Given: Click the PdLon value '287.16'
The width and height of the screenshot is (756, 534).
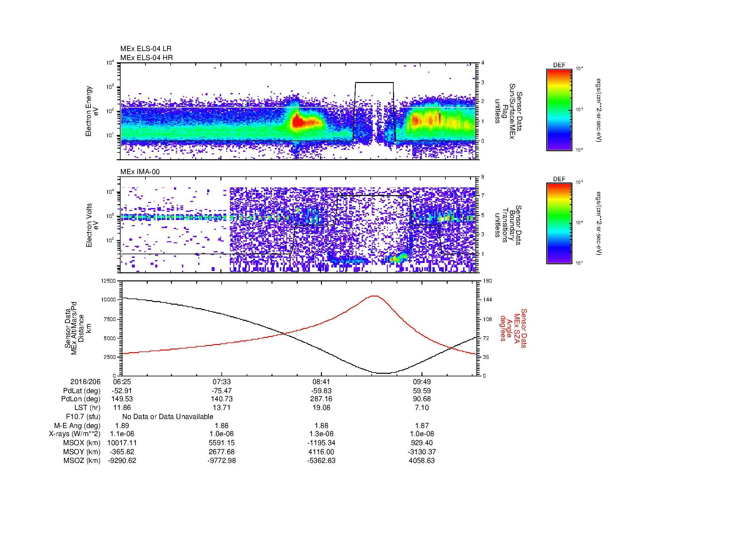Looking at the screenshot, I should tap(321, 399).
